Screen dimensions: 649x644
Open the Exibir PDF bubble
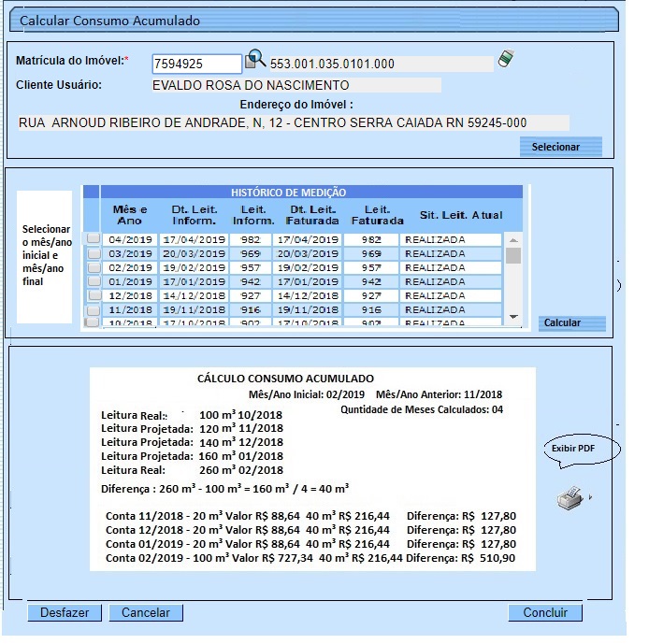coord(573,450)
